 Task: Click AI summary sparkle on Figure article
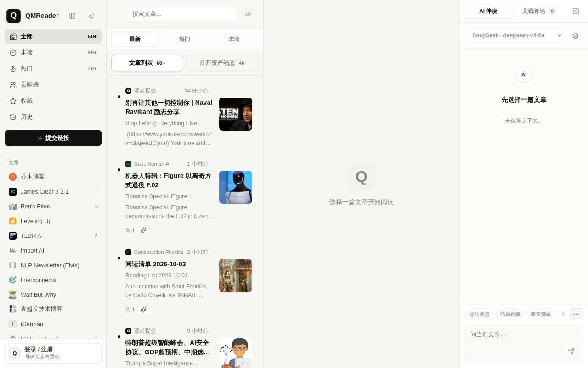143,230
